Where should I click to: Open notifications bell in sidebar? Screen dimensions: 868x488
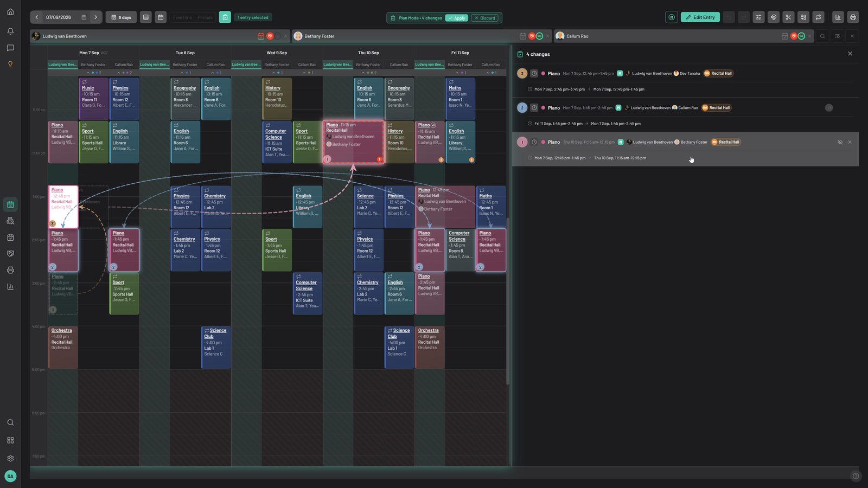click(10, 31)
